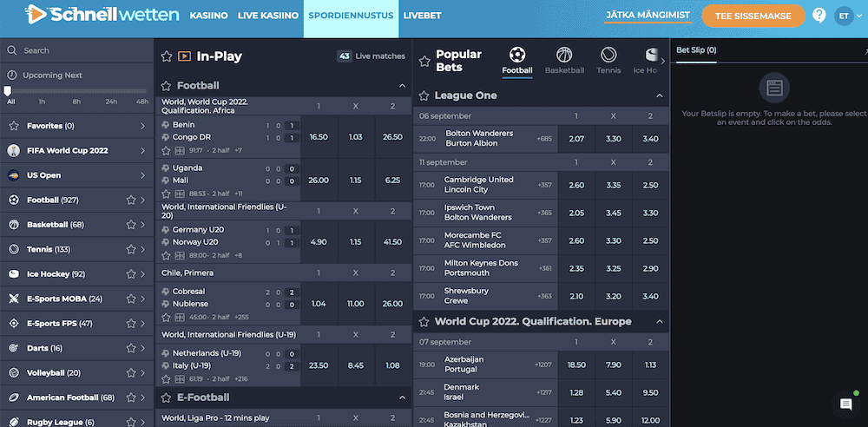Favorite the Popular Bets section star
Screen dimensions: 868x427
tap(424, 61)
